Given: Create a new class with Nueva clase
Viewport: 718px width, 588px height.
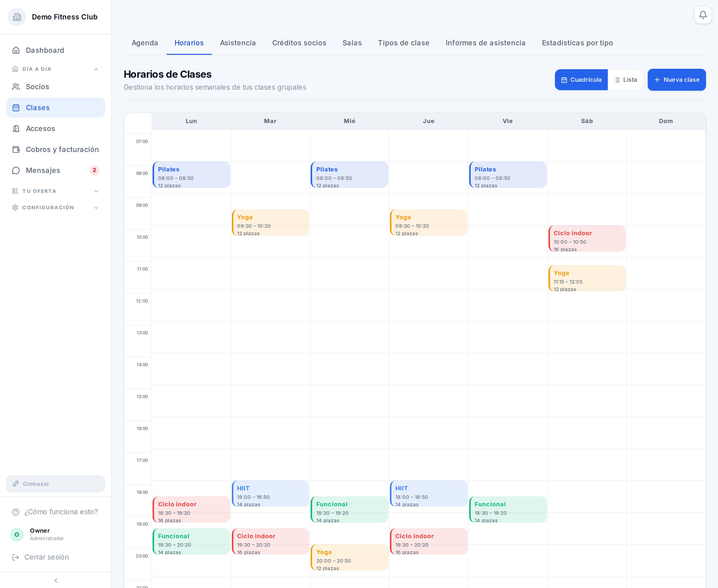Looking at the screenshot, I should (677, 79).
